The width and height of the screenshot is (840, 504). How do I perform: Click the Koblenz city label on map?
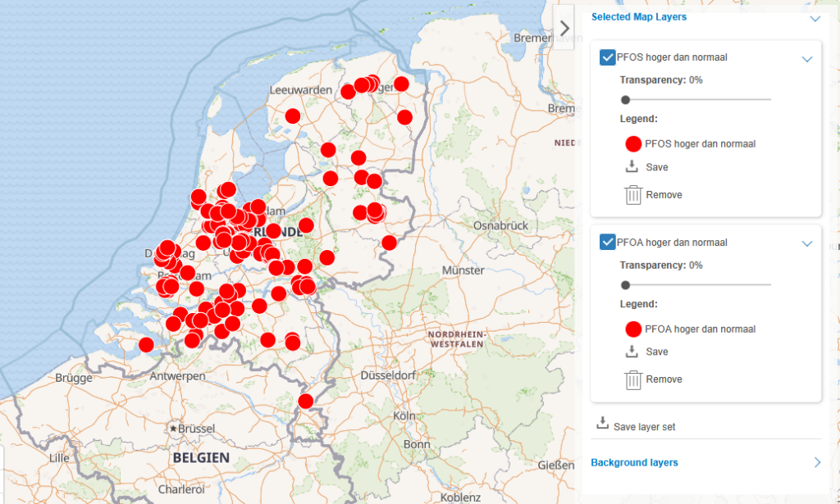pos(460,497)
